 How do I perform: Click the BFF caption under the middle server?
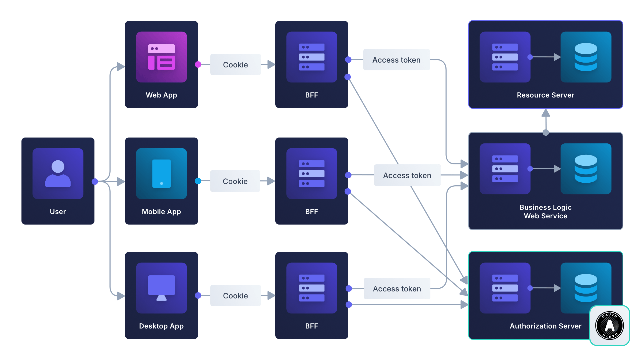[x=312, y=212]
